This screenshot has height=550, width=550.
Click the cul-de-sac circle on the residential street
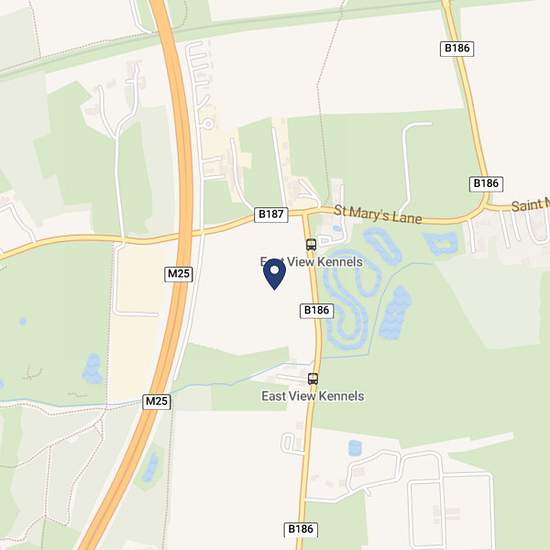[x=208, y=124]
